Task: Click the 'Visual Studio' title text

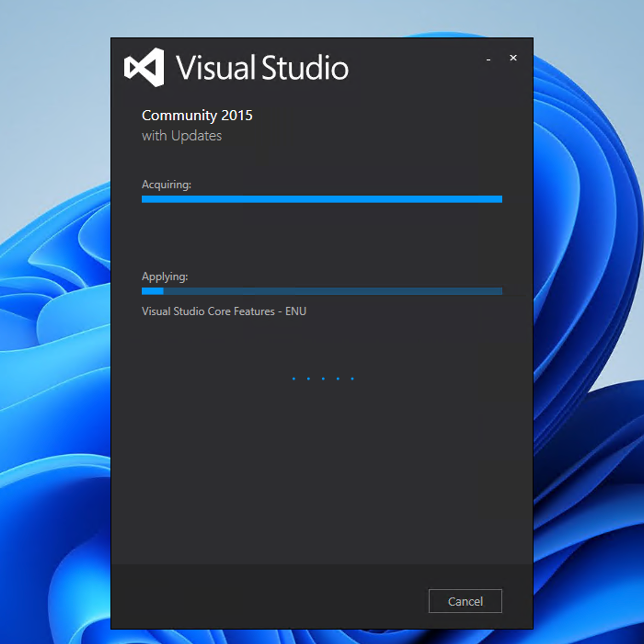Action: point(262,68)
